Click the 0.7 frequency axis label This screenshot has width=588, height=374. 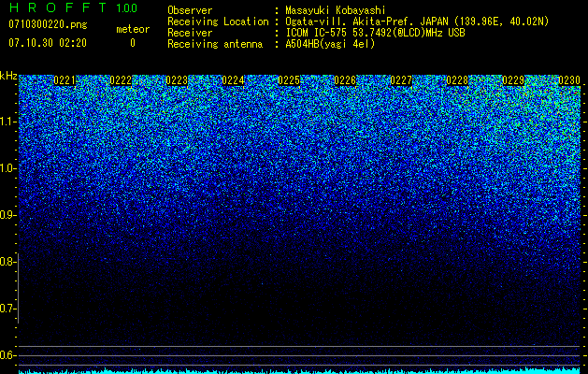tap(7, 309)
